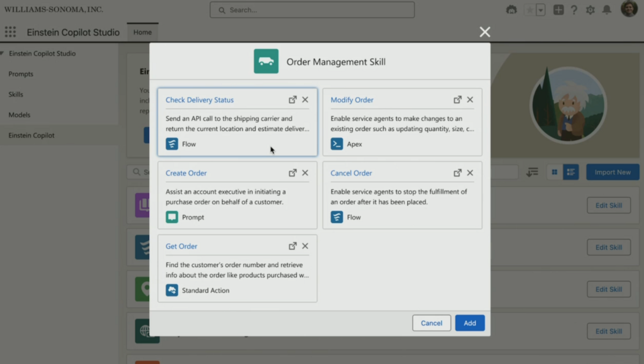The width and height of the screenshot is (644, 364).
Task: Open the sort options icon
Action: (532, 172)
